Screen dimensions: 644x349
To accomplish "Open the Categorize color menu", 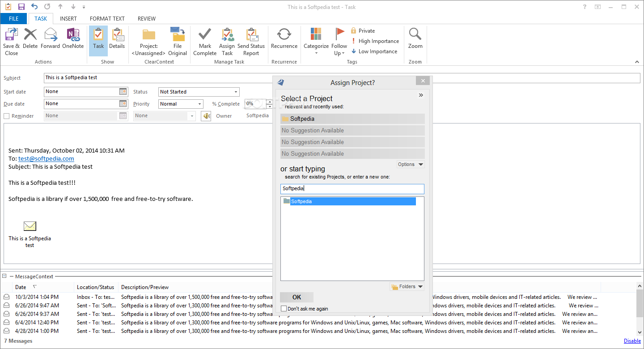I will point(316,41).
